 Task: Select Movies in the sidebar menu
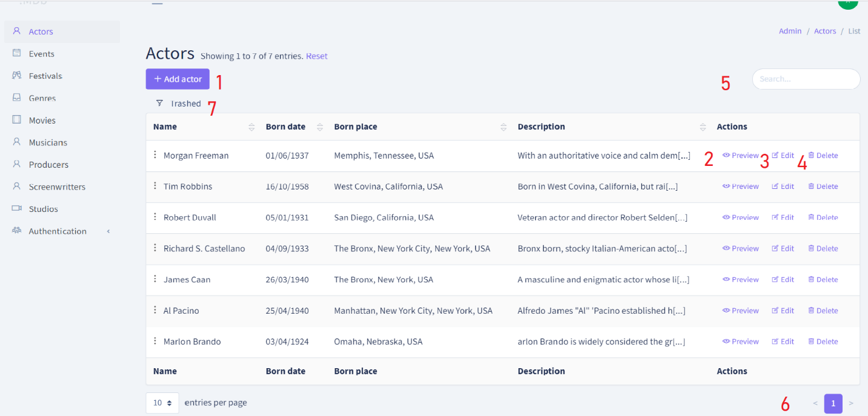pyautogui.click(x=41, y=120)
